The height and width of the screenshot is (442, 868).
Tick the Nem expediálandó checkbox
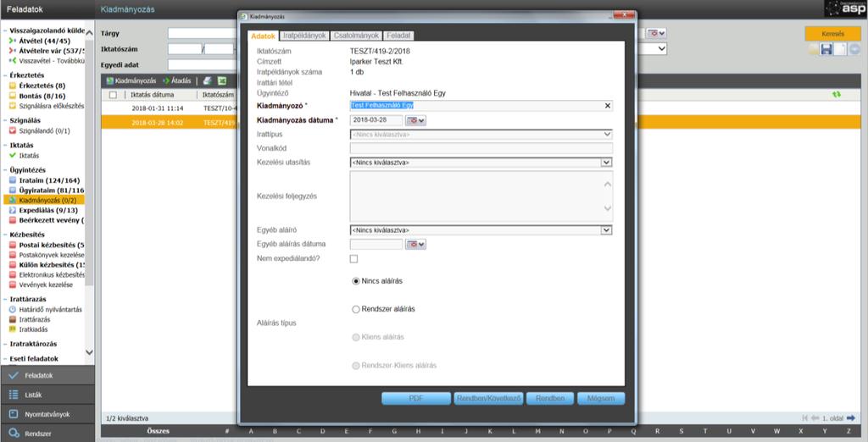(353, 259)
